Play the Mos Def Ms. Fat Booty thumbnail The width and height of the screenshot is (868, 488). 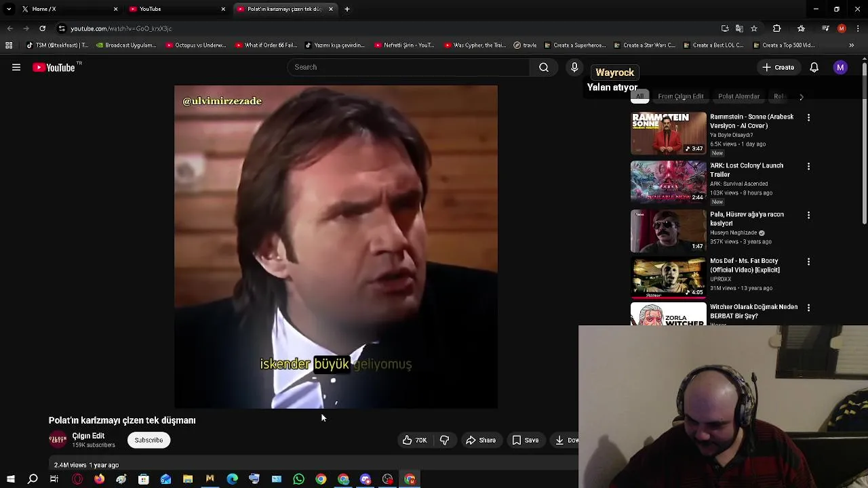669,277
